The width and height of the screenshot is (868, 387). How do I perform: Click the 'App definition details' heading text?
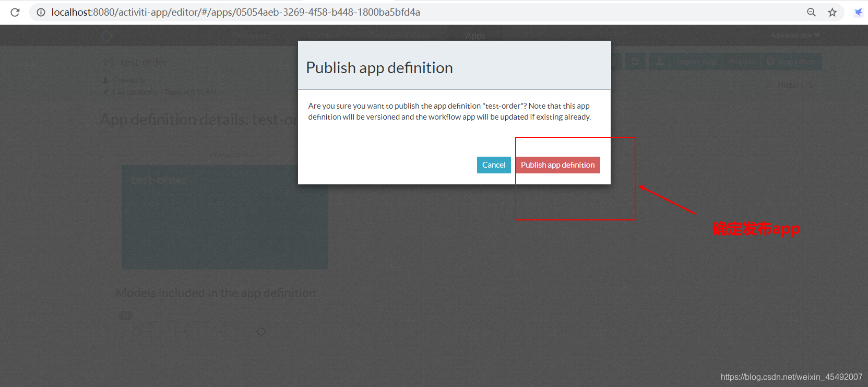coord(199,120)
